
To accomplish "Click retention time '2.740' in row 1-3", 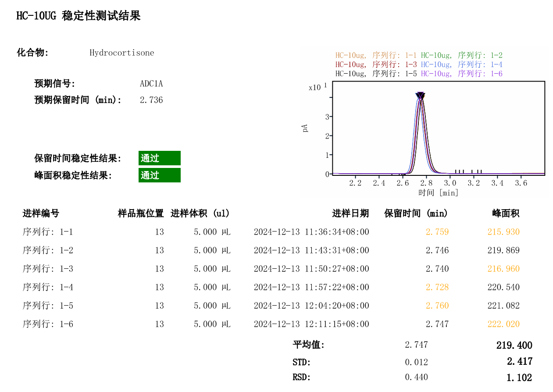I will (x=437, y=269).
